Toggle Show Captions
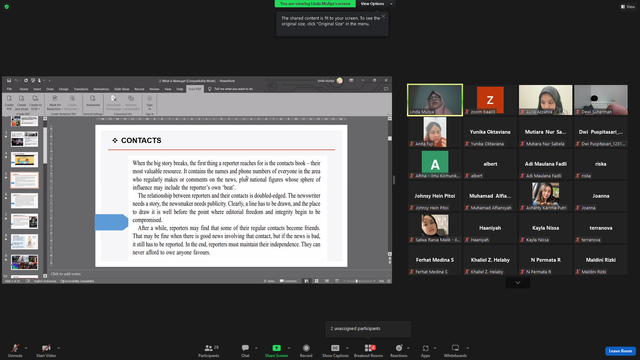This screenshot has height=360, width=640. pyautogui.click(x=335, y=350)
